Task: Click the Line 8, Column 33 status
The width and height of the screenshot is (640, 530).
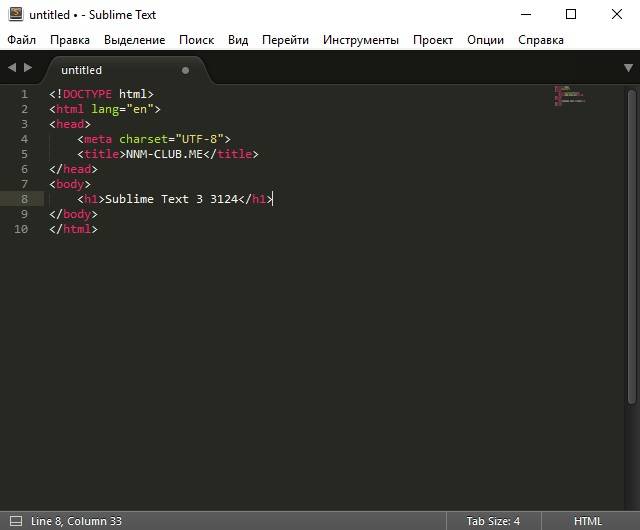Action: click(x=76, y=521)
